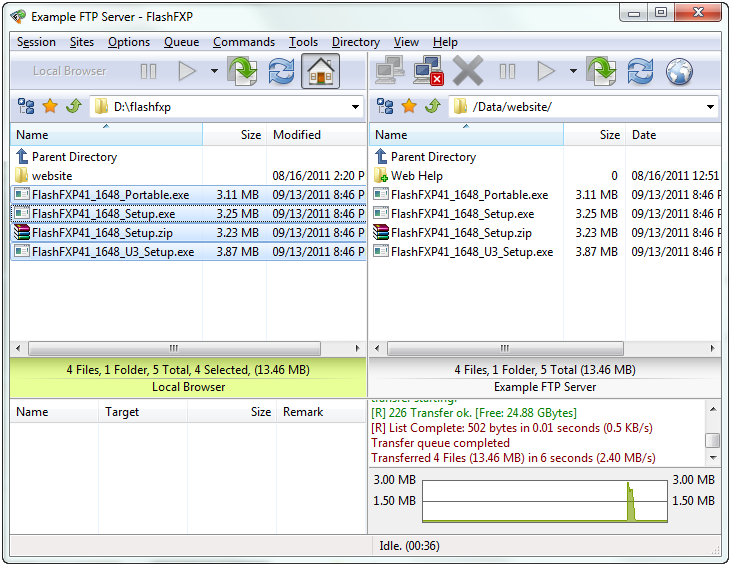Select remote FlashFXP41_1648_Portable.exe file

pyautogui.click(x=546, y=195)
